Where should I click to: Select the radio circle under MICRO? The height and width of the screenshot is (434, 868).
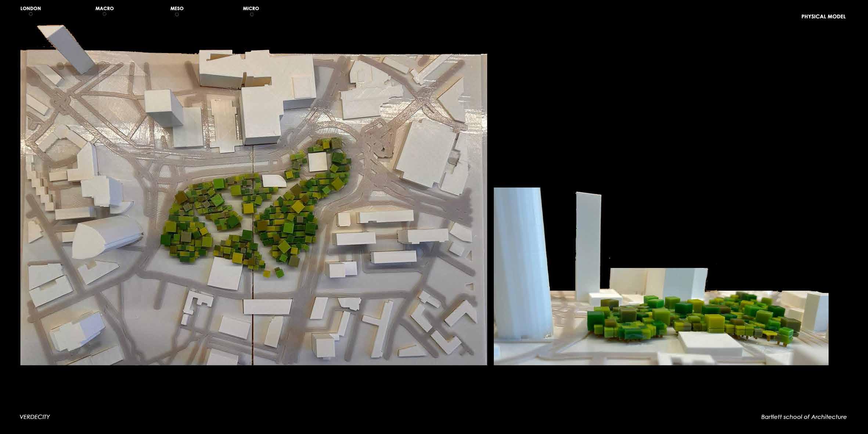252,14
